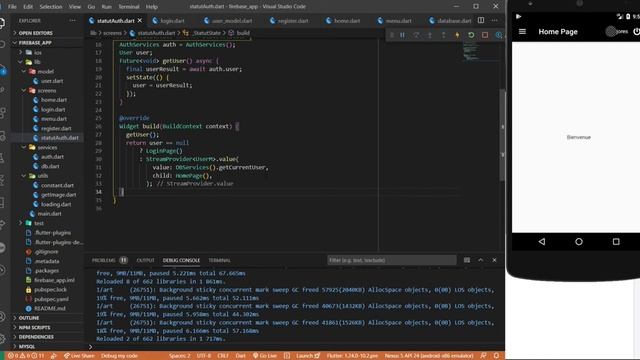
Task: Open notifications bell in status bar
Action: [496, 356]
